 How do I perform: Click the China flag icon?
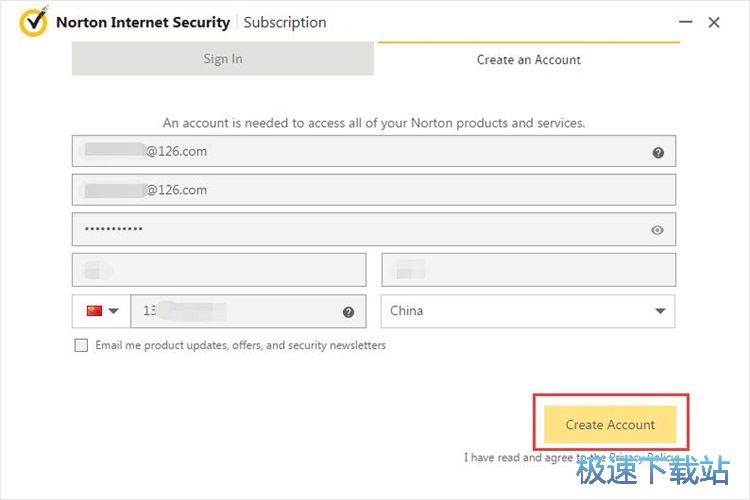click(x=94, y=311)
